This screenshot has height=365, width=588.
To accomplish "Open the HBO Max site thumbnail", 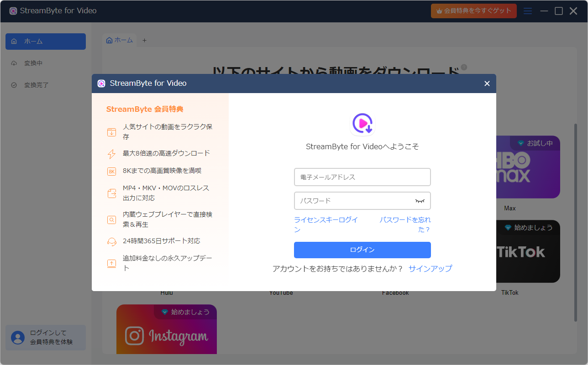I will [528, 167].
